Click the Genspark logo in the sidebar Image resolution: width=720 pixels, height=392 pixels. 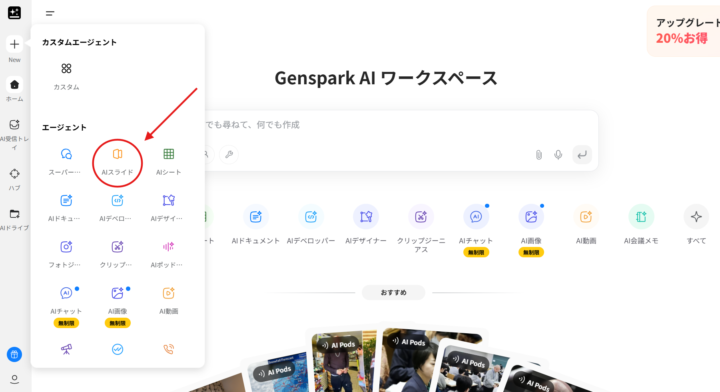(14, 13)
